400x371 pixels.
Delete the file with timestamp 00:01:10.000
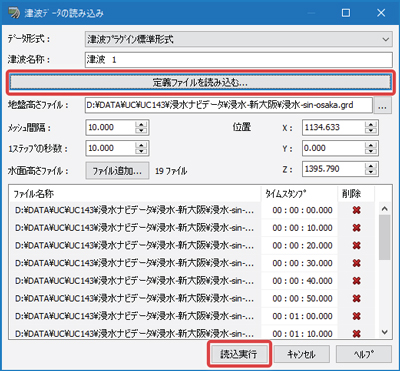coord(356,333)
